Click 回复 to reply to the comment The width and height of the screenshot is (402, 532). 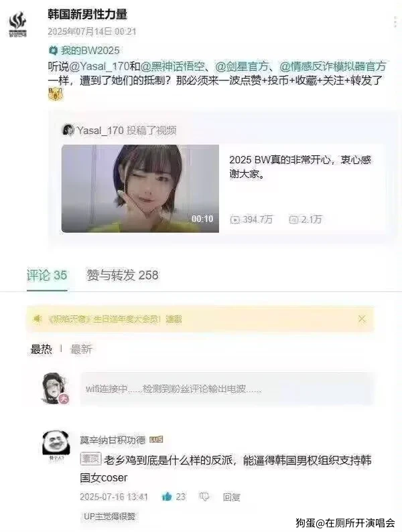tap(231, 497)
